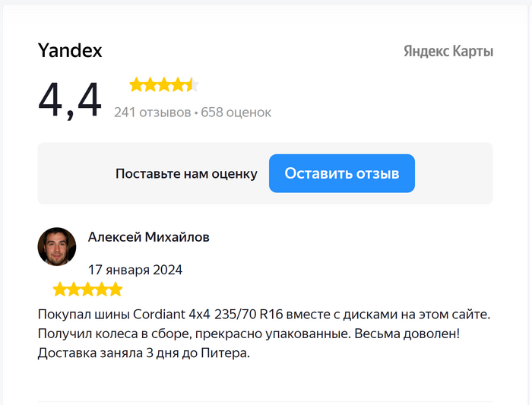Click the first star of the overall rating
This screenshot has height=405, width=532.
(x=136, y=84)
